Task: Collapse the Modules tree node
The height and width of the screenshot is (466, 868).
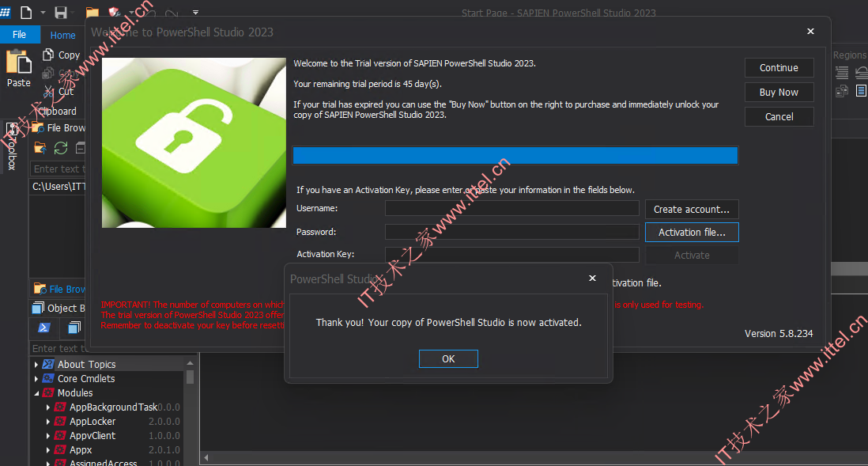Action: 36,393
